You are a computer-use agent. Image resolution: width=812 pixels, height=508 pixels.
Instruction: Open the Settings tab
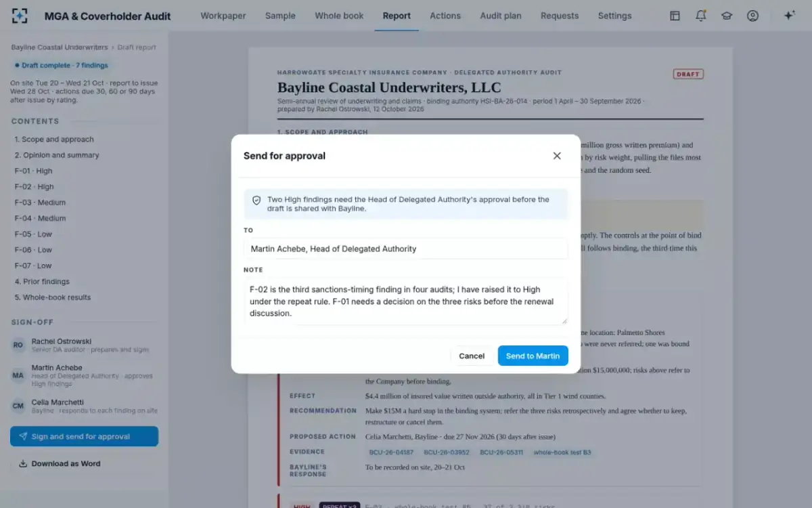[x=614, y=16]
